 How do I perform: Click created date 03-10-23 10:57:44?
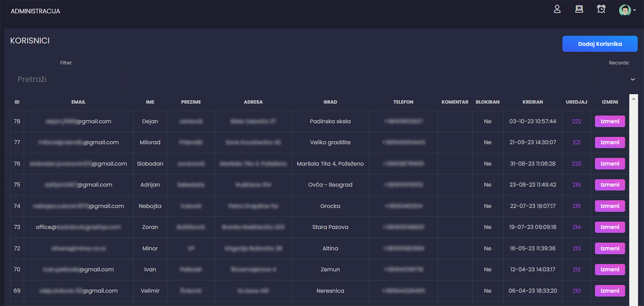point(533,121)
